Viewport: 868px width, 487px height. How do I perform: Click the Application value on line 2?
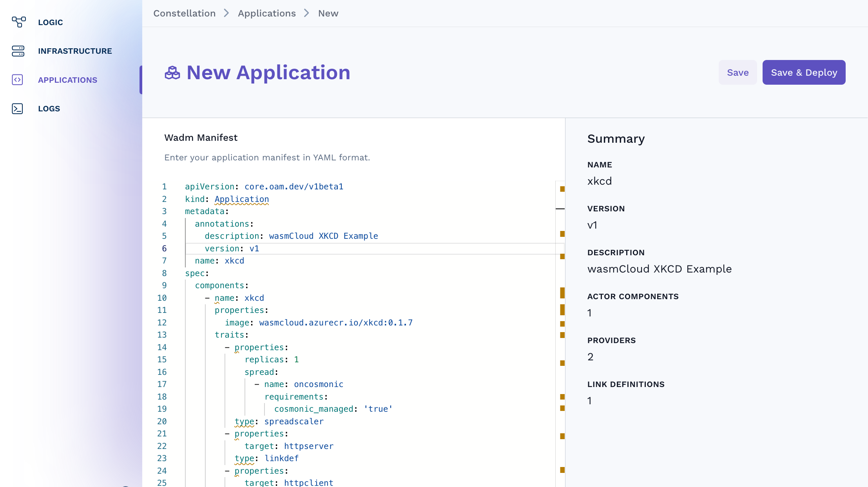[x=241, y=199]
